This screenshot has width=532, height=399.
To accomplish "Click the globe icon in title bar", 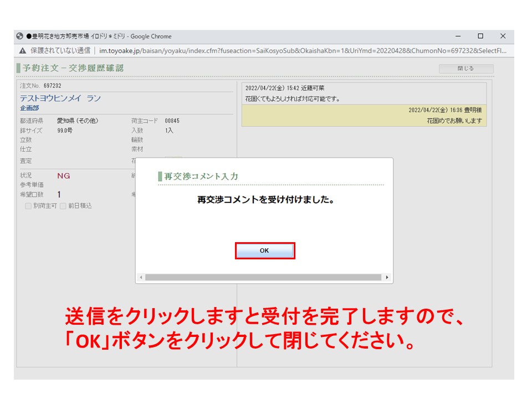I will [x=20, y=36].
